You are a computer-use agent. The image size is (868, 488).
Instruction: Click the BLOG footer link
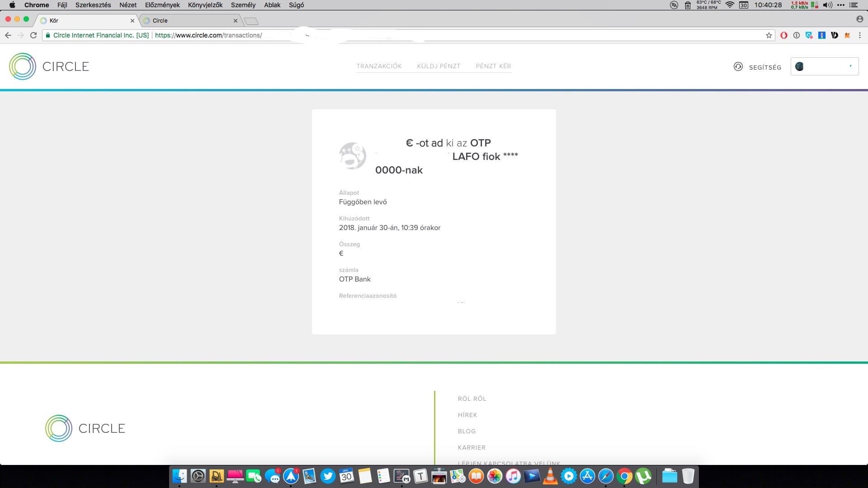(467, 431)
